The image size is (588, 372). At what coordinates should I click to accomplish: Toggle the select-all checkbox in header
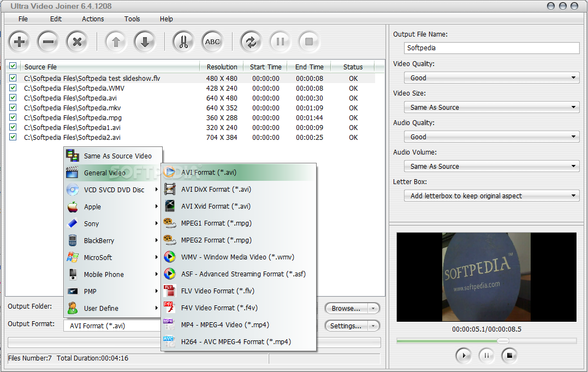(x=13, y=66)
